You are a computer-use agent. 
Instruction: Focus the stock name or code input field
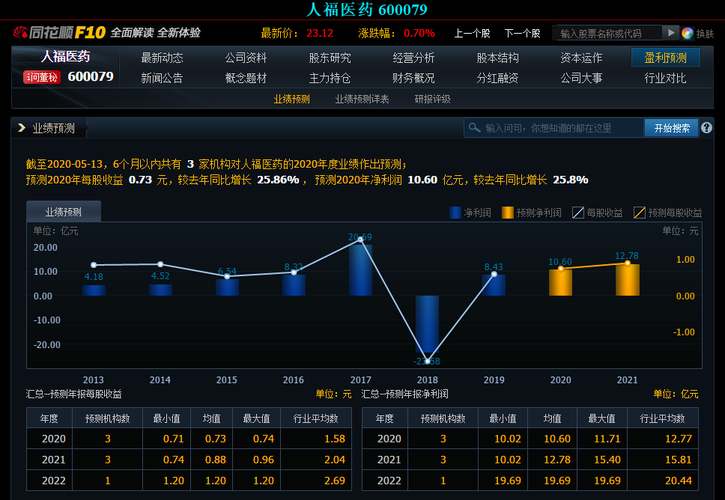(x=608, y=33)
